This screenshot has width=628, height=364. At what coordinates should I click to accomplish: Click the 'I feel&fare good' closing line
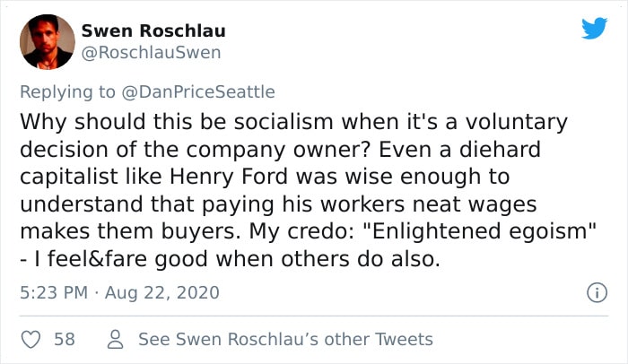coord(231,259)
